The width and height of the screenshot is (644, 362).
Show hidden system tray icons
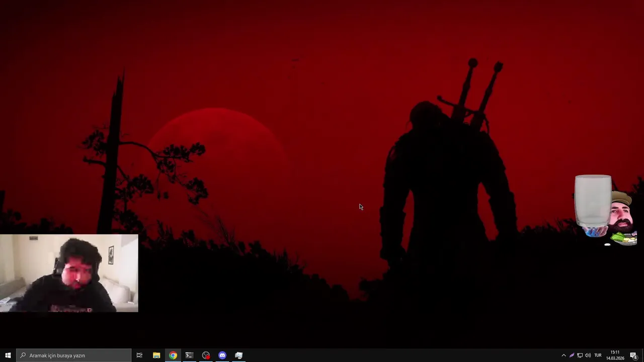tap(563, 355)
